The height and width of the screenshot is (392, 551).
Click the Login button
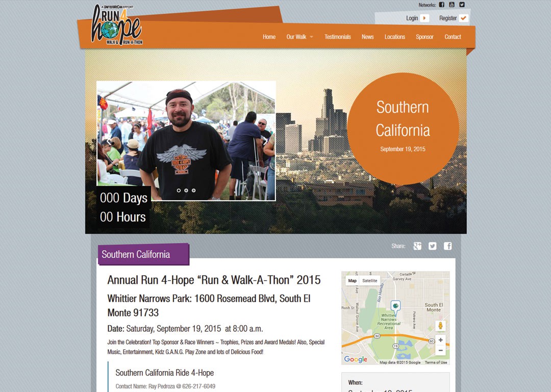coord(417,18)
